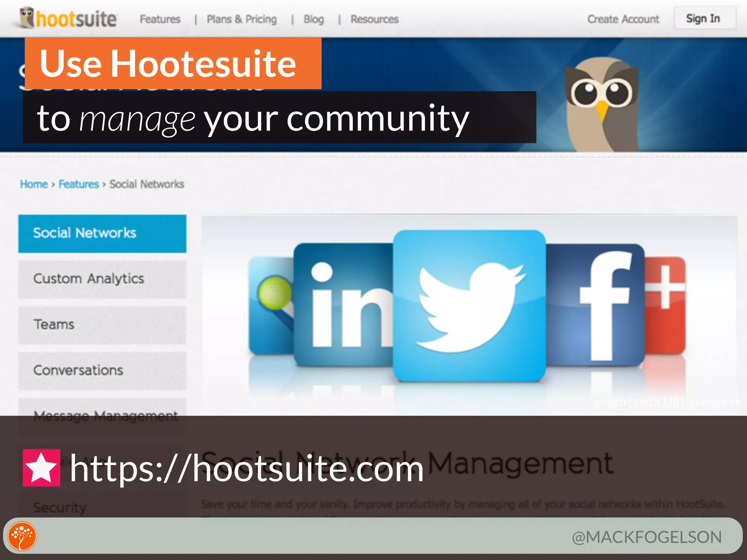The height and width of the screenshot is (560, 747).
Task: Click the Features breadcrumb link
Action: pyautogui.click(x=79, y=184)
